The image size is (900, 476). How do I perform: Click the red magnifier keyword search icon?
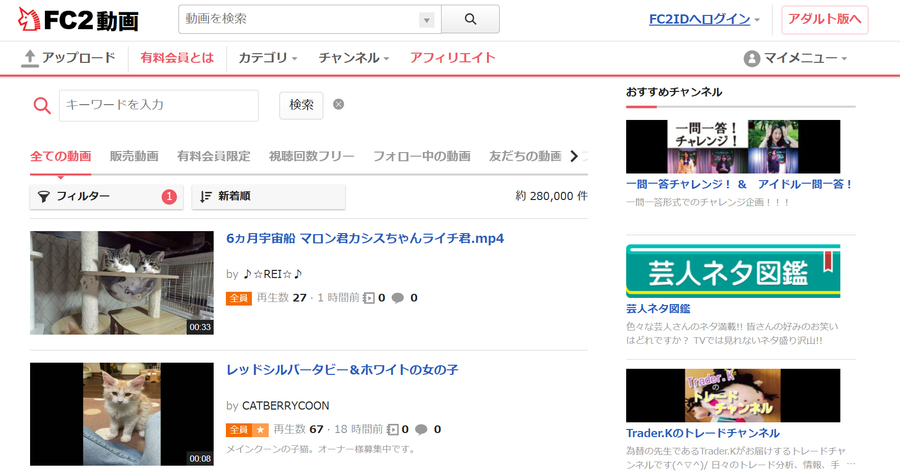(x=42, y=105)
